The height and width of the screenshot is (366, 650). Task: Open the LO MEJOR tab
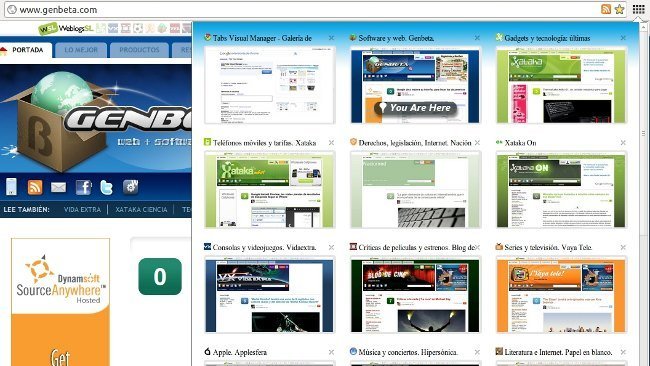[81, 50]
